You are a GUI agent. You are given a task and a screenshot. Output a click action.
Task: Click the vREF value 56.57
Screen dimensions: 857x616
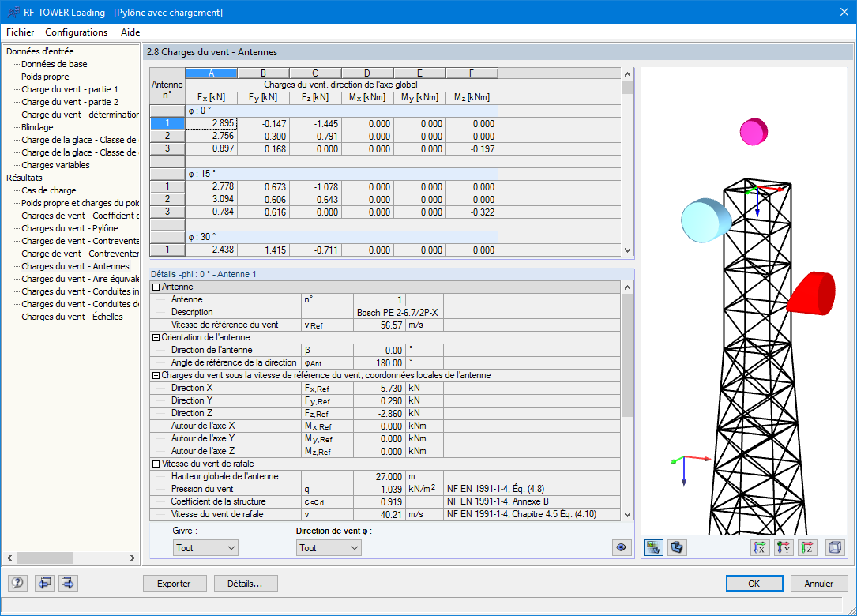click(379, 325)
